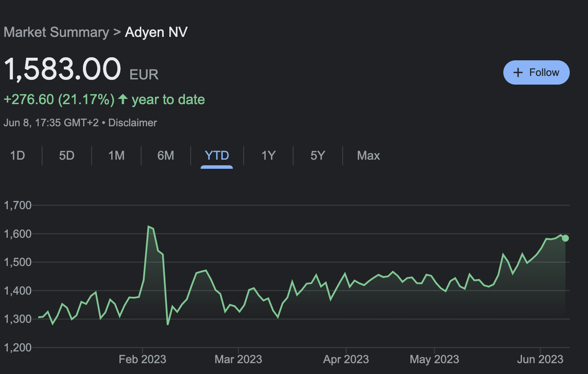This screenshot has width=588, height=374.
Task: Click the Adyen NV breadcrumb label
Action: [156, 32]
